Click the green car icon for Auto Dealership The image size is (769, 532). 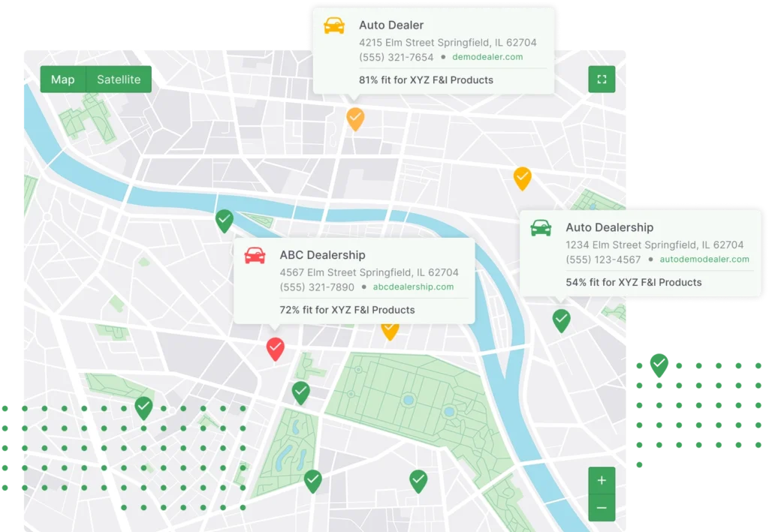(541, 228)
